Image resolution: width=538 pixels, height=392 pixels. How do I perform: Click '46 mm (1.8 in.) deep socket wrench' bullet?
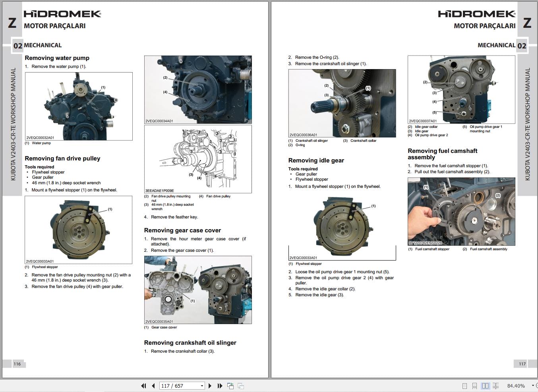click(x=66, y=183)
